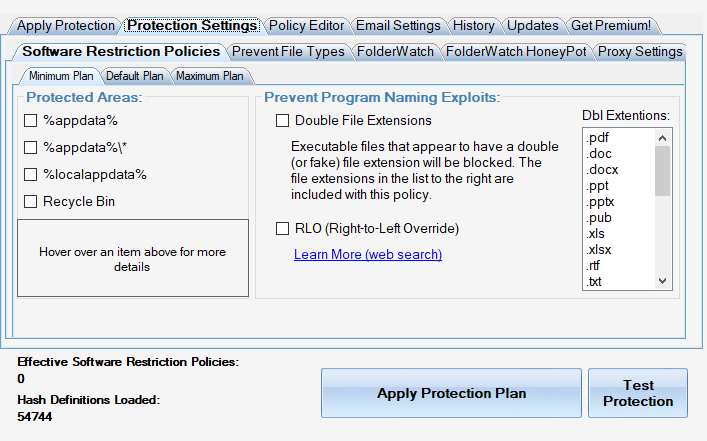Image resolution: width=707 pixels, height=441 pixels.
Task: Click the Apply Protection Plan button
Action: click(x=451, y=393)
